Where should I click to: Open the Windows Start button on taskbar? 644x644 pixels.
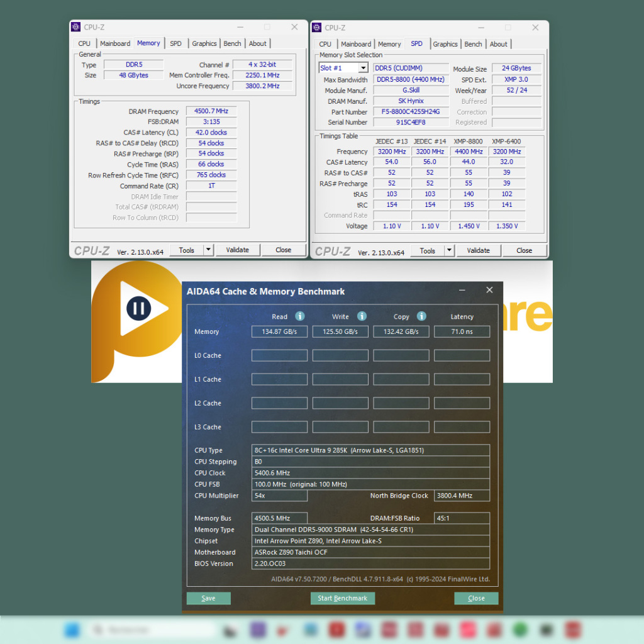click(x=72, y=630)
